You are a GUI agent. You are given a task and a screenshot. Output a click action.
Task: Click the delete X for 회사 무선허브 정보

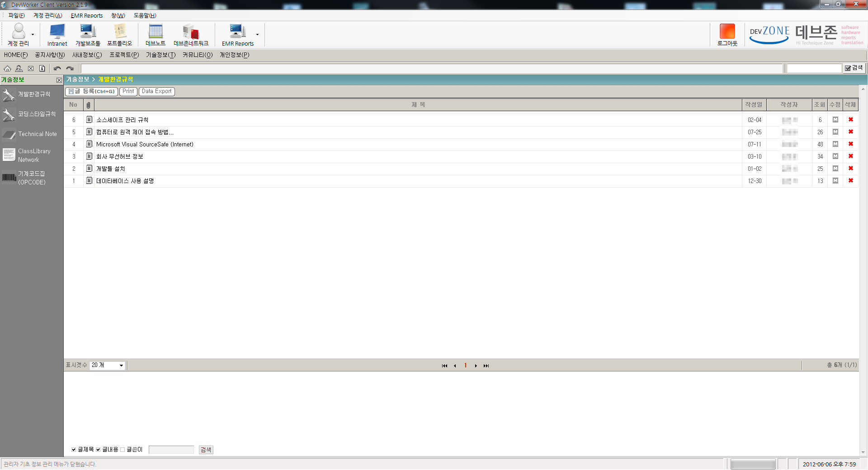(851, 156)
